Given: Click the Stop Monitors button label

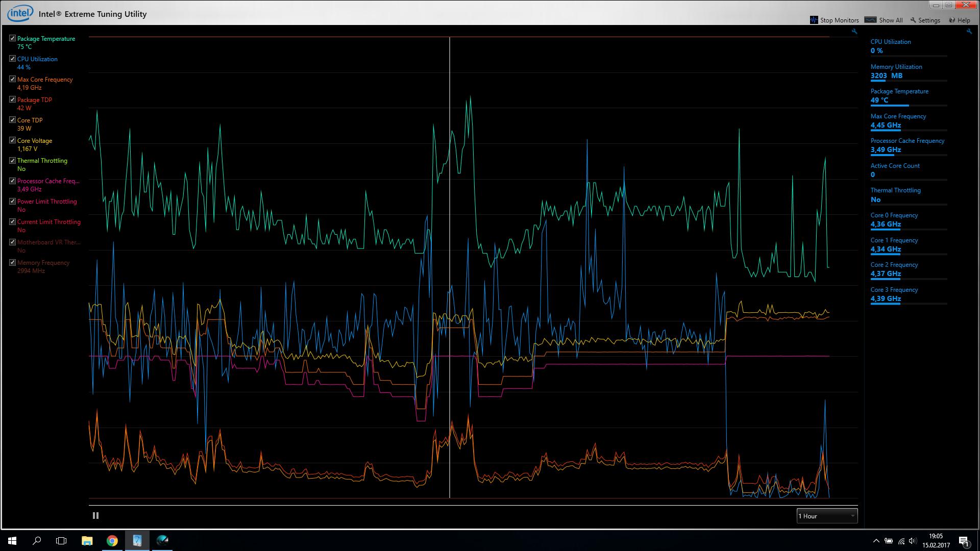Looking at the screenshot, I should tap(839, 20).
